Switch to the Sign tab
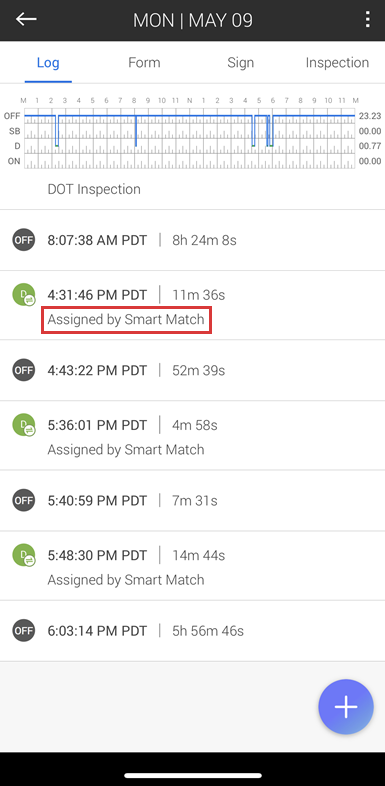Image resolution: width=385 pixels, height=786 pixels. coord(241,63)
